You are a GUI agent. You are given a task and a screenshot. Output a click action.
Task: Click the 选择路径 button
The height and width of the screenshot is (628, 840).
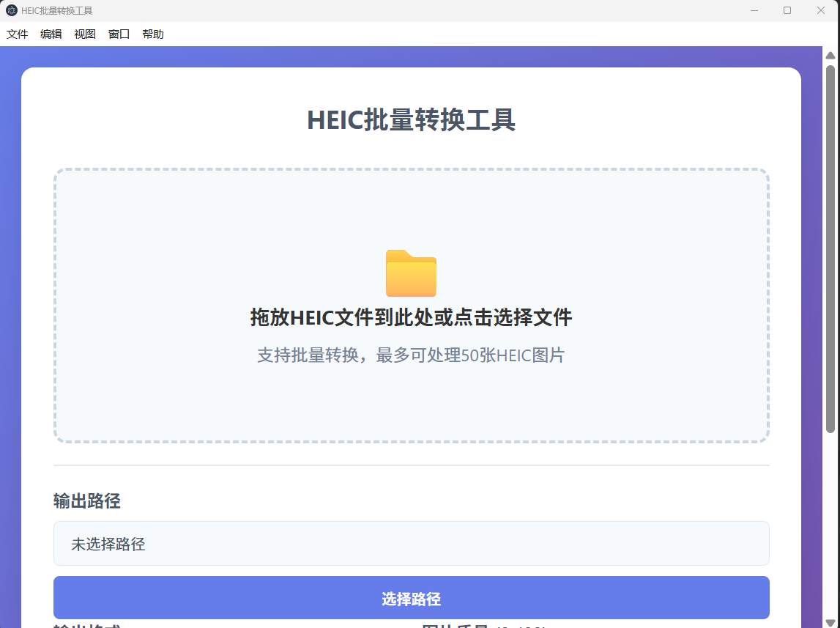point(412,598)
